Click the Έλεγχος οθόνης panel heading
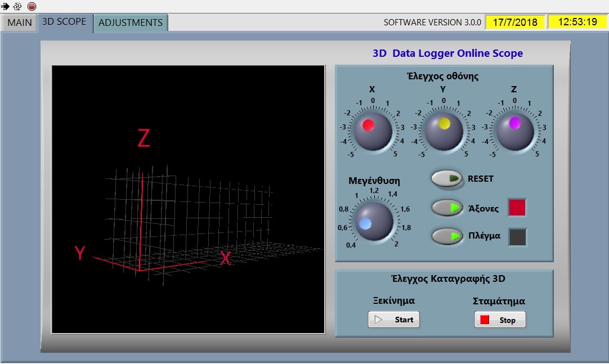609x364 pixels. tap(443, 76)
